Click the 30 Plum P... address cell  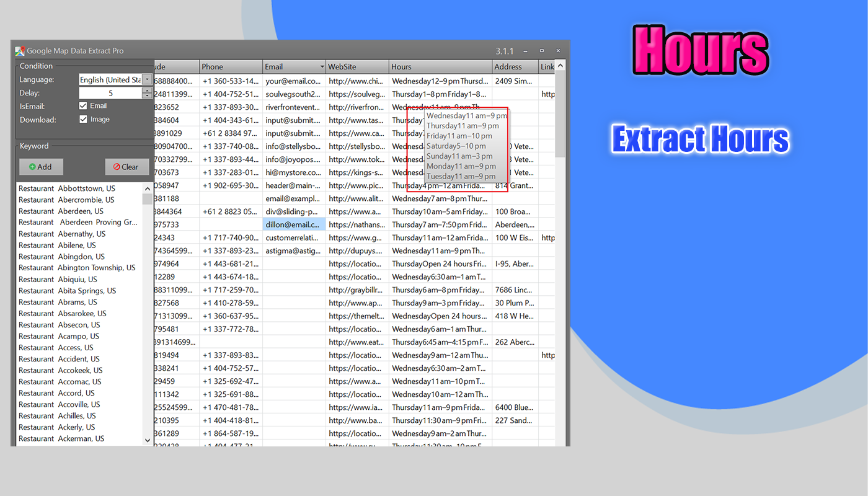point(515,303)
